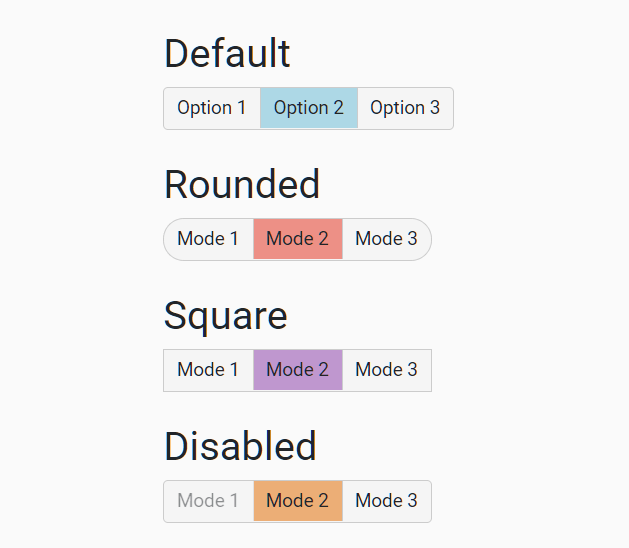Click the orange highlighted segment
629x548 pixels.
coord(297,501)
